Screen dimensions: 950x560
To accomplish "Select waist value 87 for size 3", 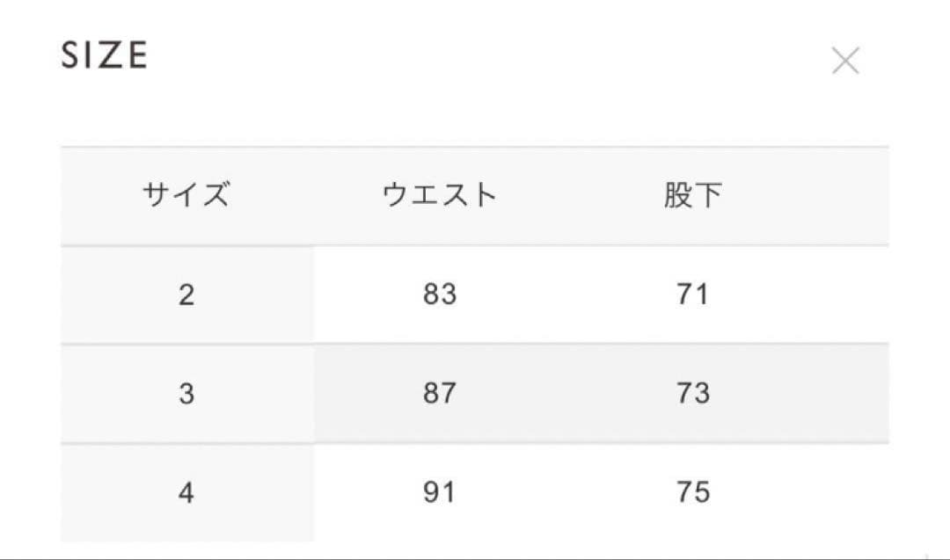I will tap(439, 393).
